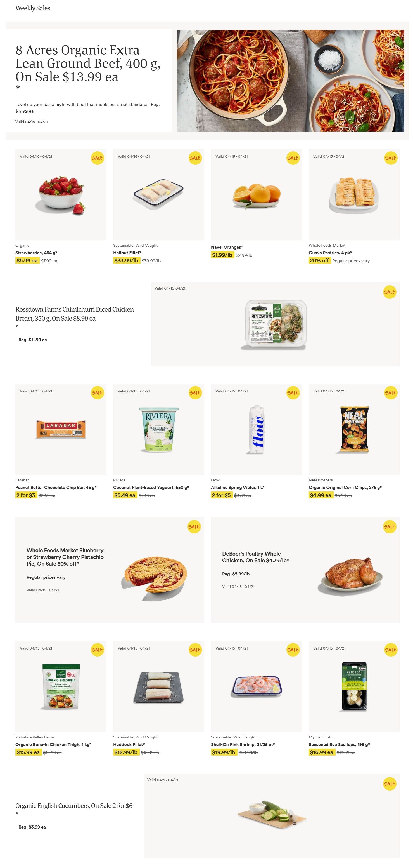Click SALE badge on Seasoned Sea Scallops card

point(390,650)
